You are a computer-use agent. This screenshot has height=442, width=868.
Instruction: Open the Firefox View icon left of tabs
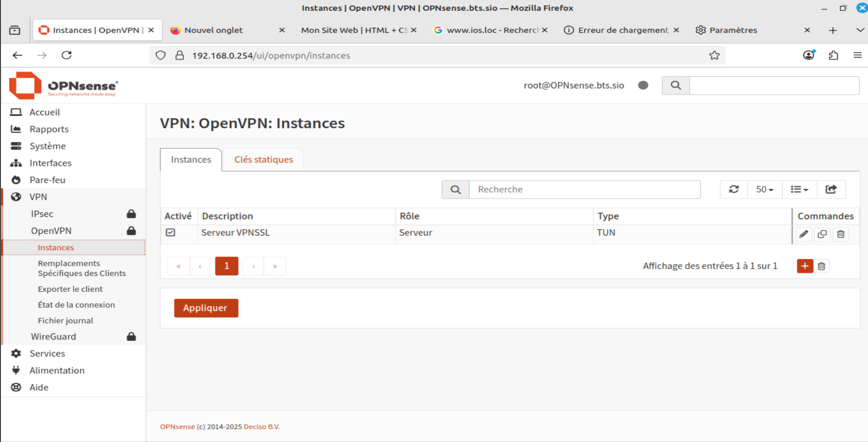(x=15, y=30)
